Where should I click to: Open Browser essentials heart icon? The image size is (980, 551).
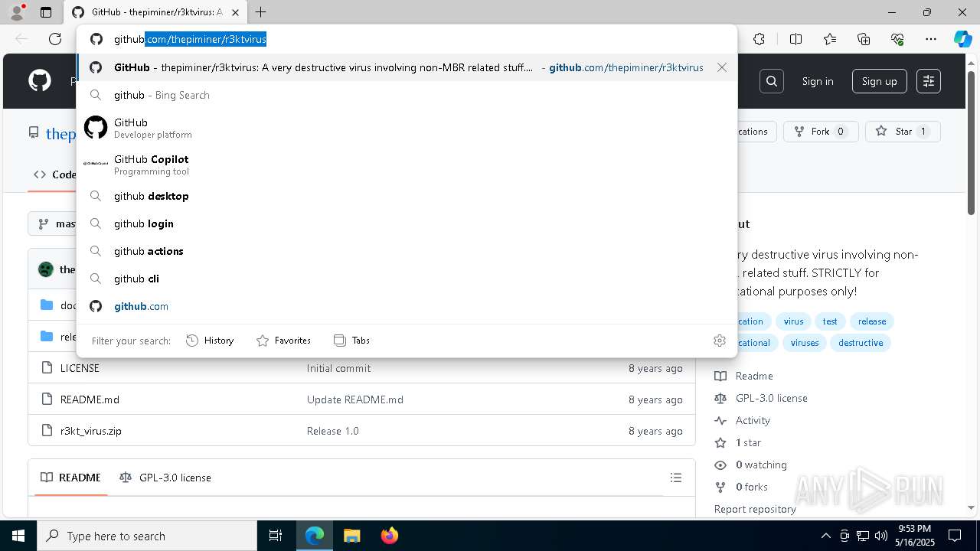tap(897, 39)
